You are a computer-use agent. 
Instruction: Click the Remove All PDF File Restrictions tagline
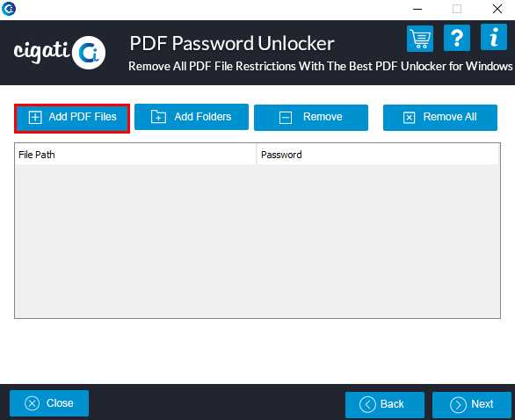coord(321,66)
